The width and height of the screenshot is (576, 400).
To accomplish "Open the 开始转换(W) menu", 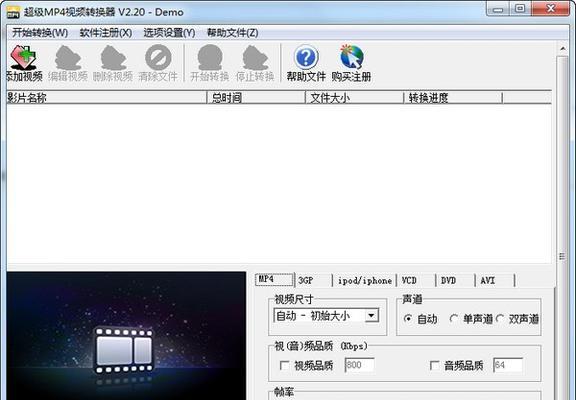I will pos(40,33).
